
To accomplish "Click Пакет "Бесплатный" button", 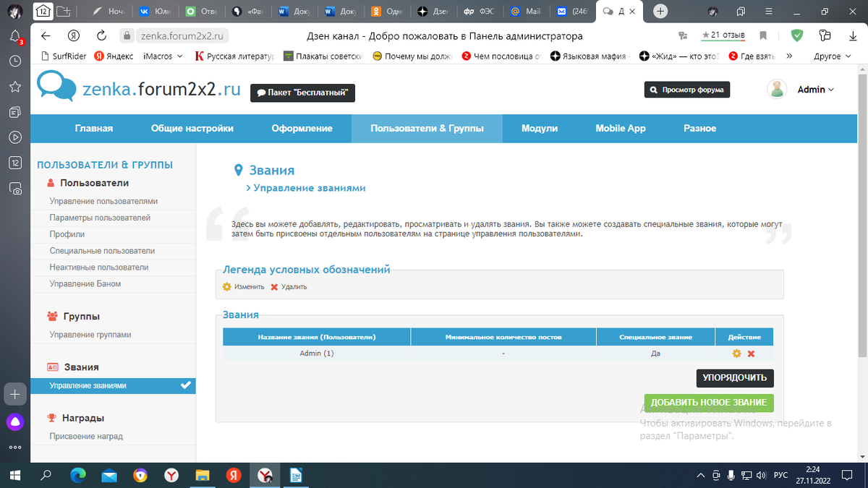I will (x=302, y=93).
